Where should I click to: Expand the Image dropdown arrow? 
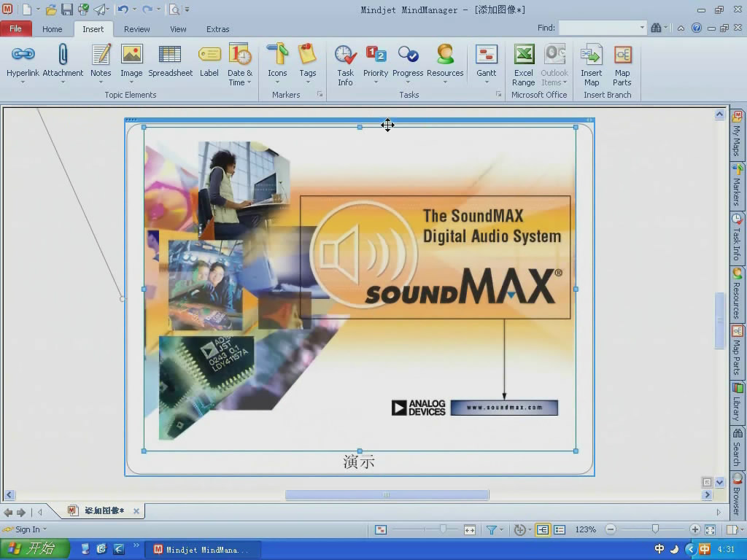point(131,82)
